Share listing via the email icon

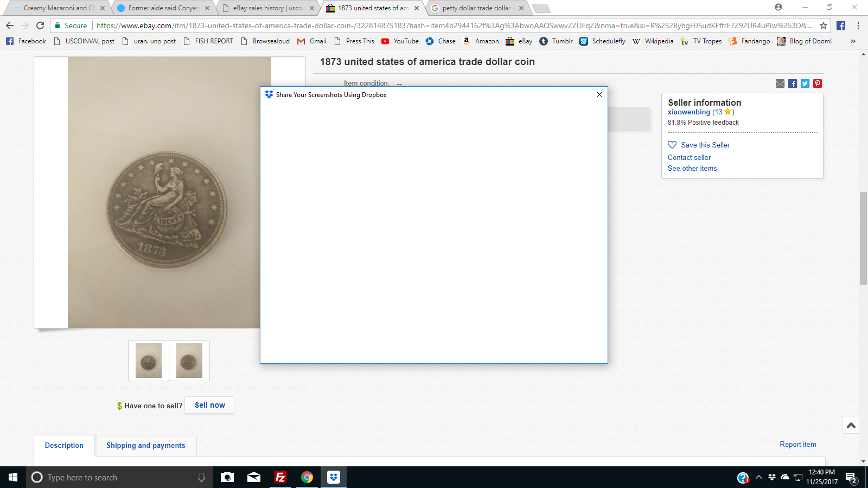pyautogui.click(x=780, y=84)
